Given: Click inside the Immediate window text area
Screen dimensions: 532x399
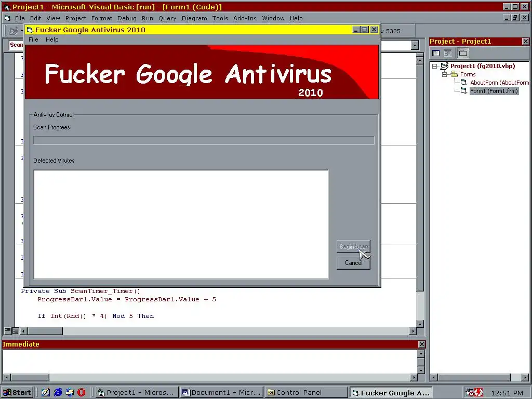Looking at the screenshot, I should [210, 362].
